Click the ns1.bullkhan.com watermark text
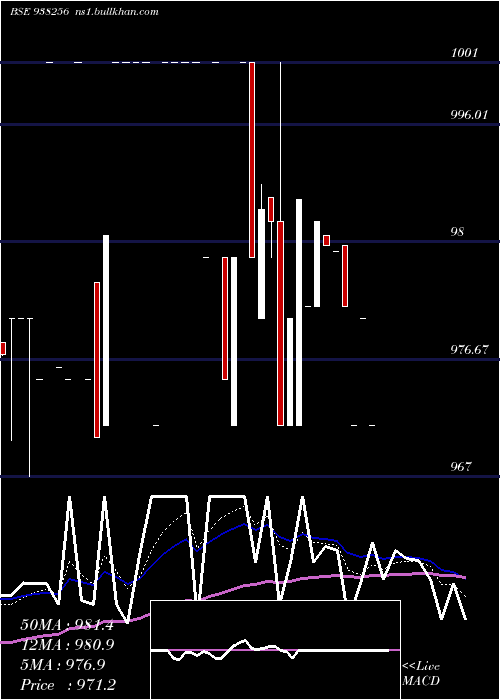This screenshot has height=700, width=500. 115,11
